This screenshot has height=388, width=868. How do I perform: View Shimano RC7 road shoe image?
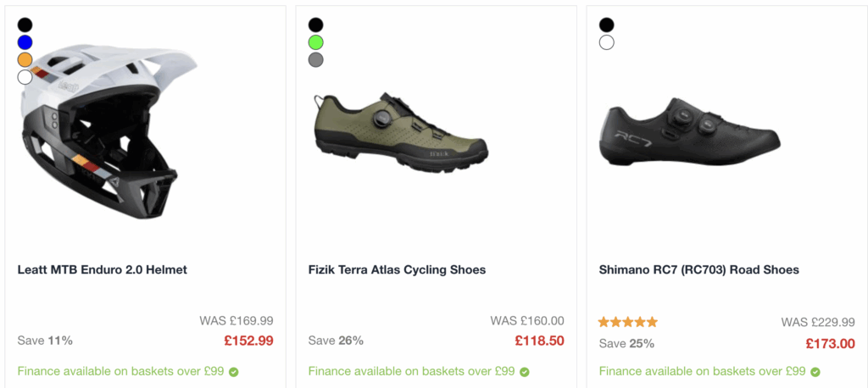click(689, 133)
